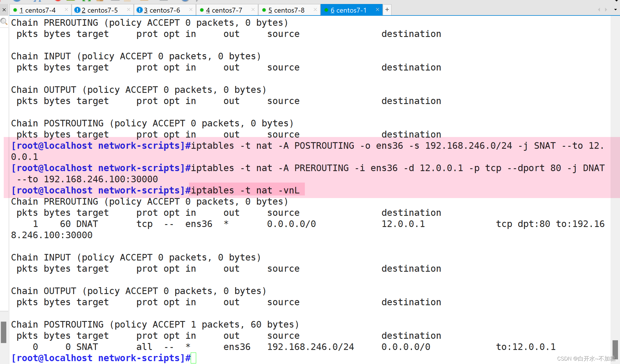This screenshot has height=364, width=620.
Task: Close the centos7-8 tab
Action: click(315, 10)
